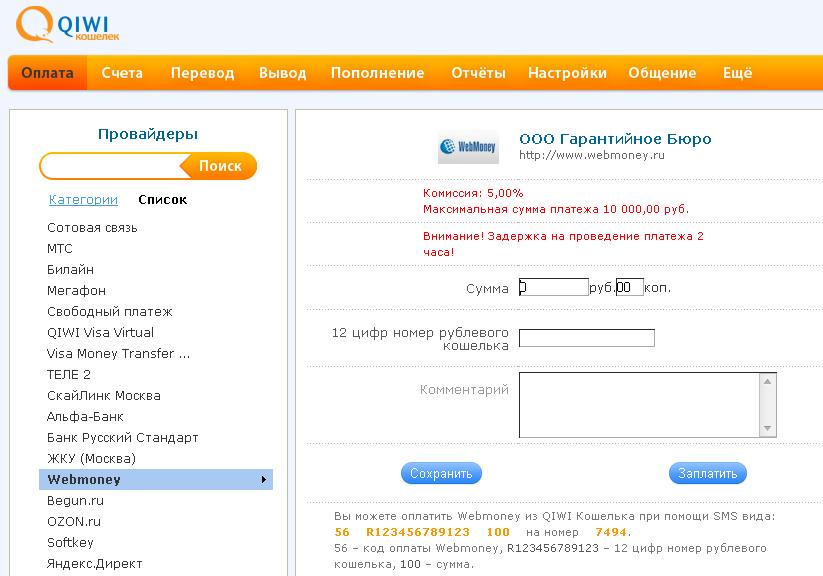Click the http://www.webmoney.ru address text
The image size is (823, 576).
(x=592, y=155)
